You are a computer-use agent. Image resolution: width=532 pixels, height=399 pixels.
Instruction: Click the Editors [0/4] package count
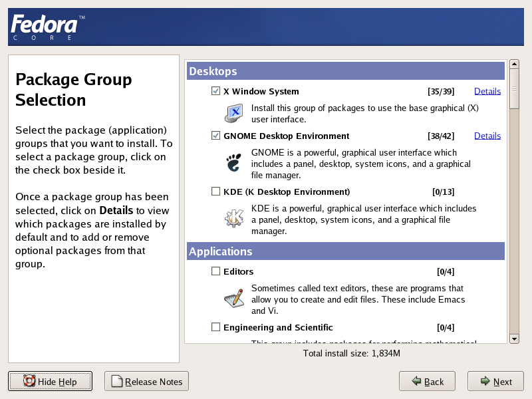coord(446,271)
